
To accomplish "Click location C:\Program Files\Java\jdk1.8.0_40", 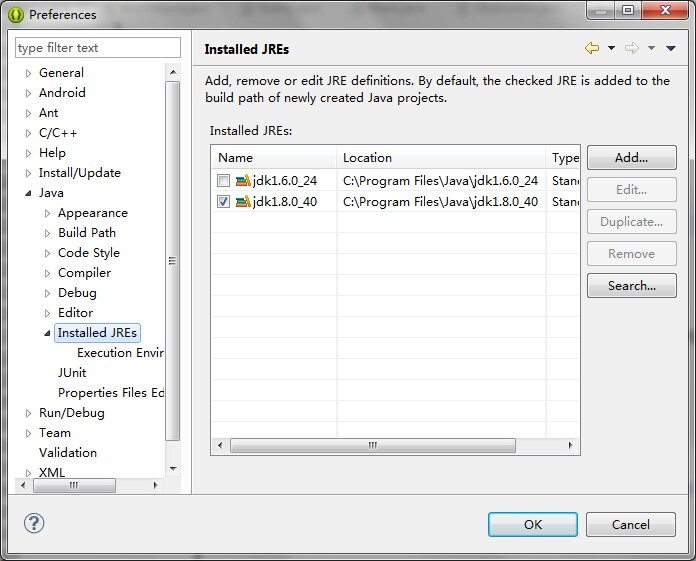I will [440, 202].
